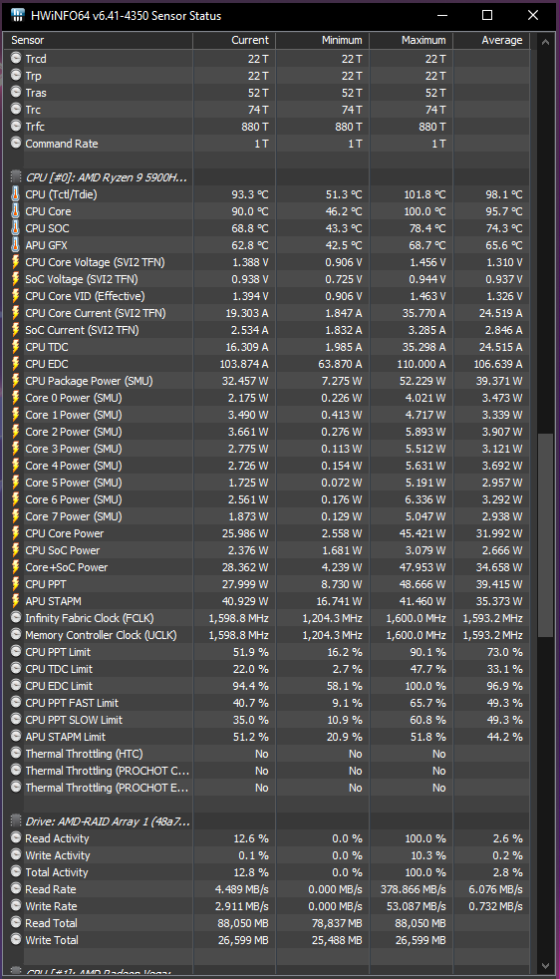This screenshot has width=560, height=979.
Task: Click the circle icon beside Trfc
Action: click(16, 127)
